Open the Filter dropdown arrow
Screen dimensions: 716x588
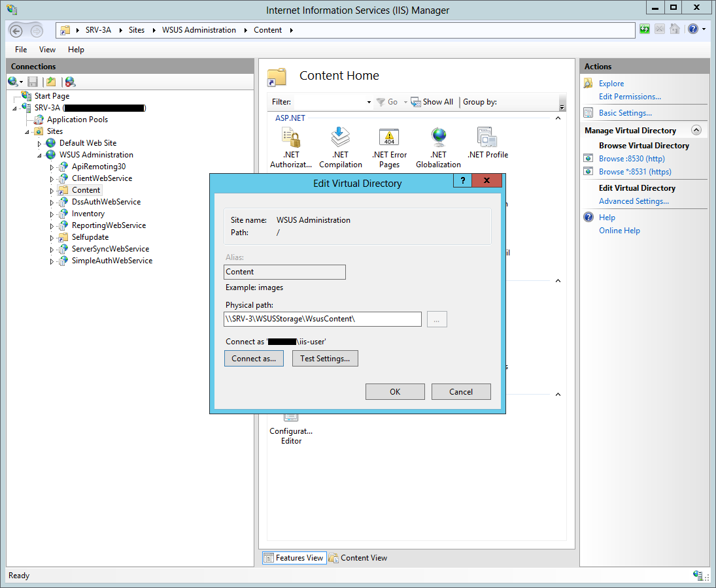pyautogui.click(x=370, y=101)
